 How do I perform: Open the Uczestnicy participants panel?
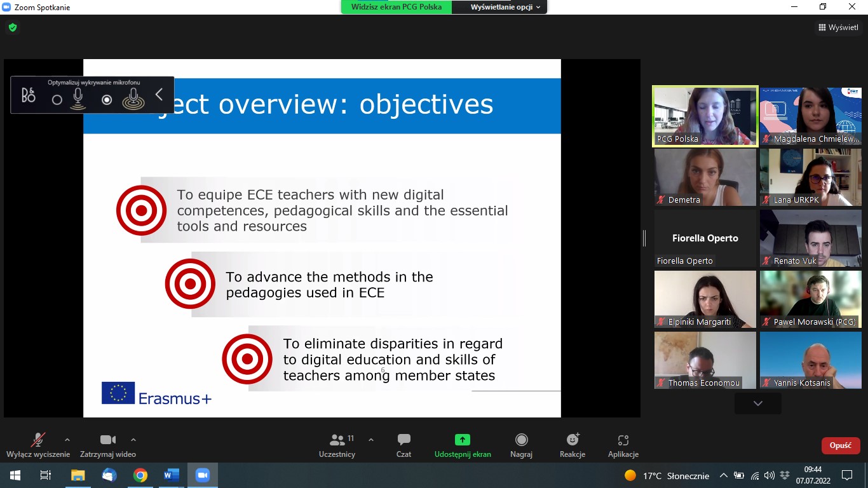tap(337, 445)
